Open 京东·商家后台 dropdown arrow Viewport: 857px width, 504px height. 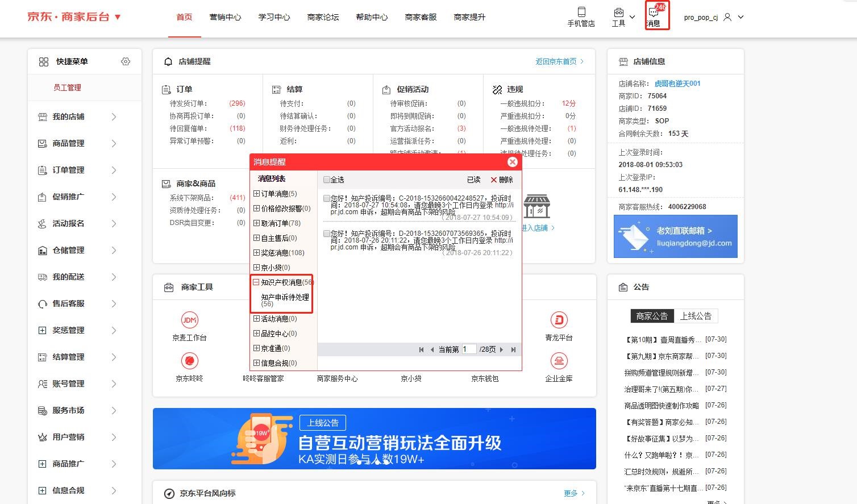[118, 17]
